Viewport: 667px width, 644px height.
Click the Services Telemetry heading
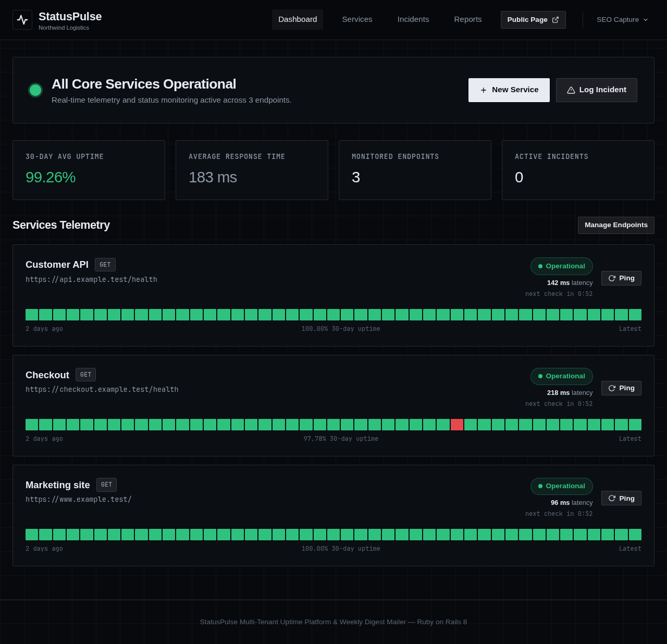(61, 225)
